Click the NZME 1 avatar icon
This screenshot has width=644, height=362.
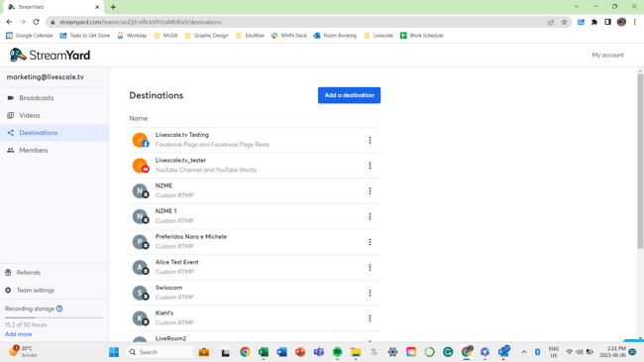[x=140, y=216]
